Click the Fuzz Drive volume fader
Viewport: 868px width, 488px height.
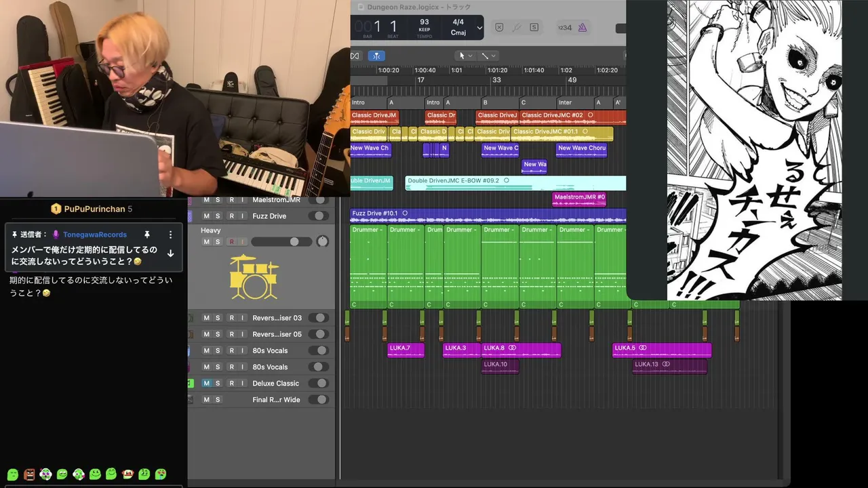(318, 216)
